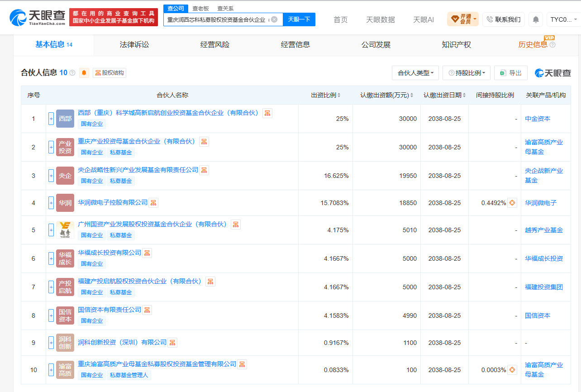Open equity structure icon for 西部（重庆）科学城 row
581x392 pixels.
267,113
